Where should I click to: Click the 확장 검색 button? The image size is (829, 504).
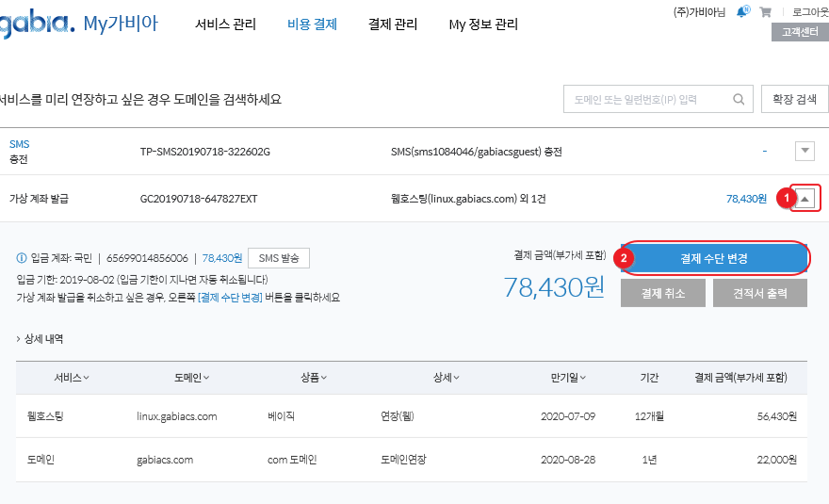(795, 100)
